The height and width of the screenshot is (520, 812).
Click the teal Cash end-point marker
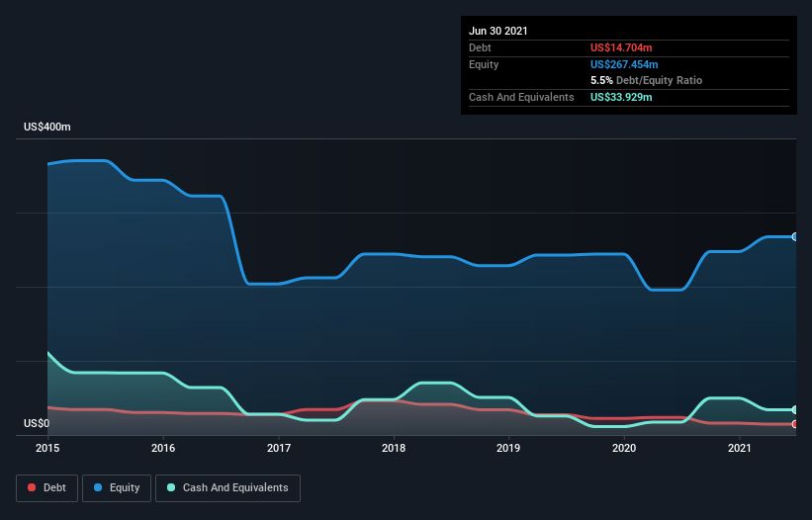(795, 410)
